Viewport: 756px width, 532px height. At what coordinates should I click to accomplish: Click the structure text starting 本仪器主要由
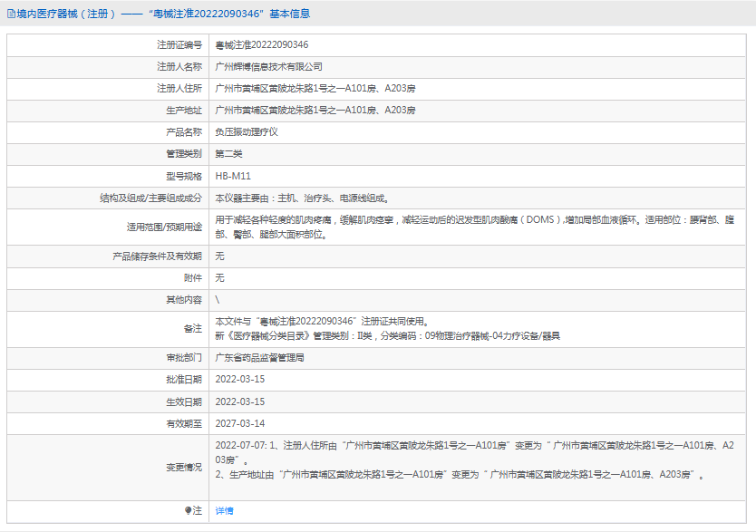click(302, 198)
